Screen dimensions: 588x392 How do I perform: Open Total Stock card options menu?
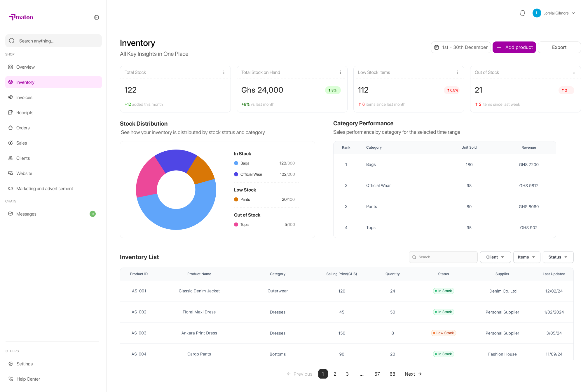pos(224,72)
